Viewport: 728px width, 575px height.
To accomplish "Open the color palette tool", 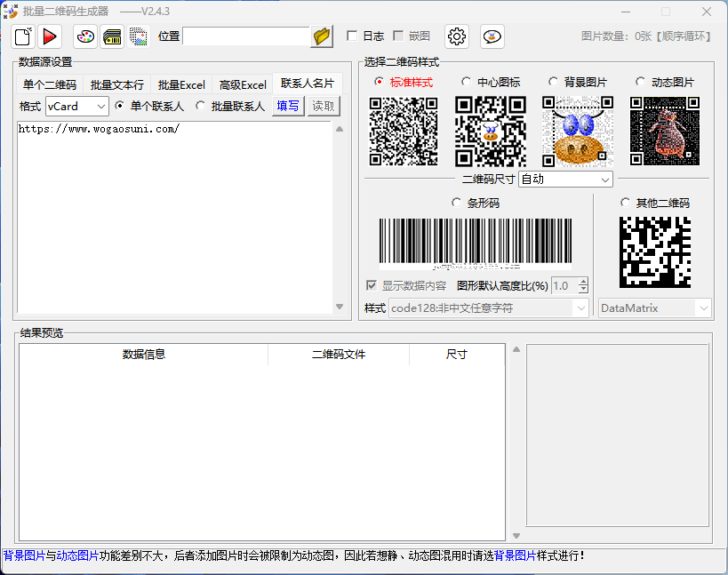I will coord(85,36).
